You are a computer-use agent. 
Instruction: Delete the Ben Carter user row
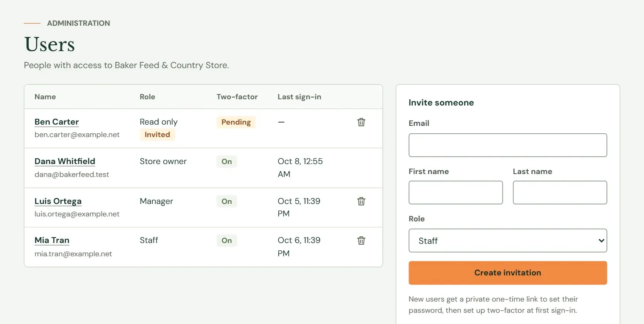tap(361, 122)
